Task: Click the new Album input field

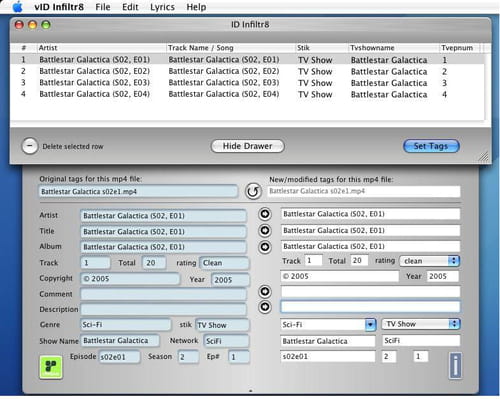Action: click(370, 246)
